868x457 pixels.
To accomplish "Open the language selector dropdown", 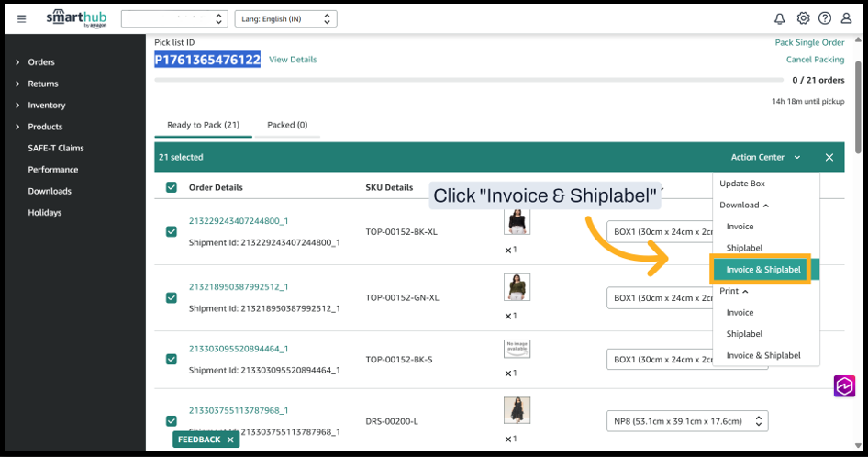I will [x=285, y=18].
